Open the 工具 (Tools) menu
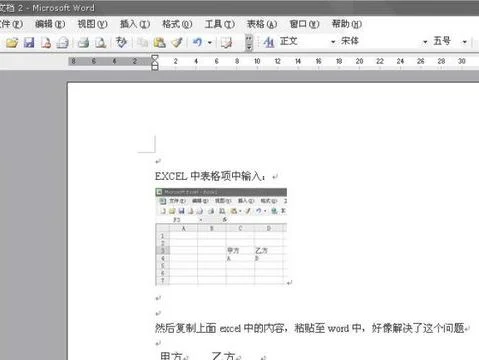The image size is (479, 360). pos(219,24)
